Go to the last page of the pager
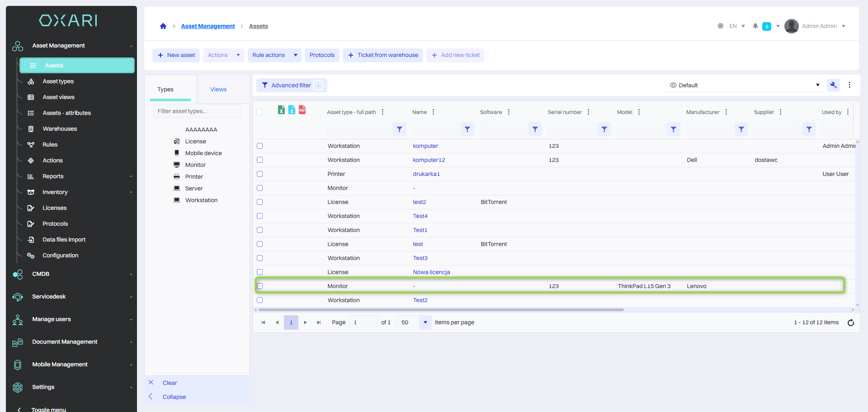 pyautogui.click(x=319, y=322)
